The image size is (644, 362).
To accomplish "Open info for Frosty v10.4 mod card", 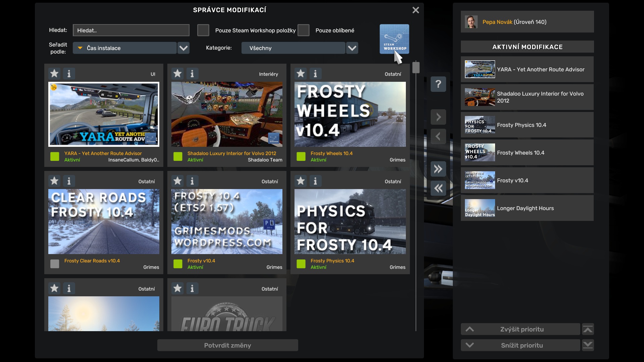I will click(192, 181).
